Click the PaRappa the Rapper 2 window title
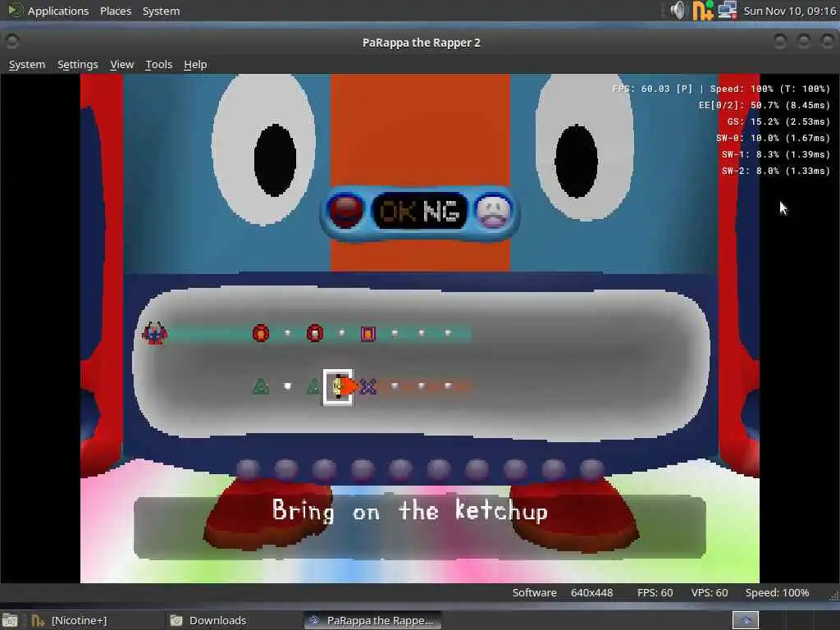840x630 pixels. 421,43
